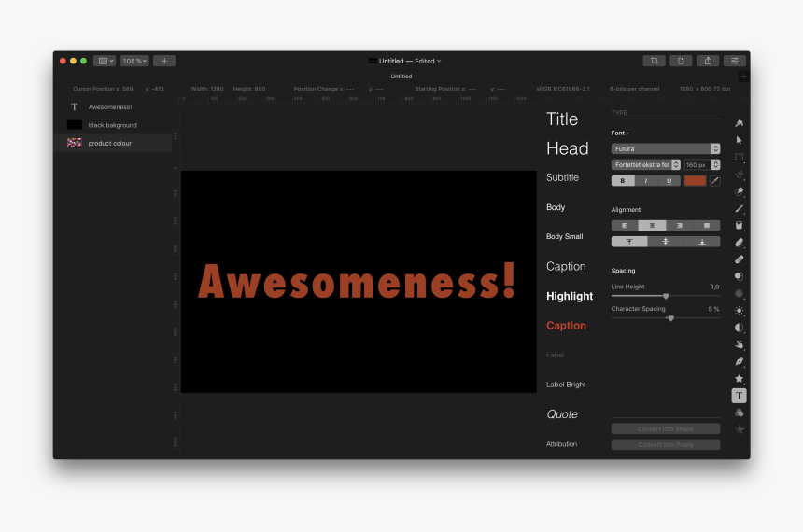
Task: Pick the star Shape tool
Action: (x=739, y=379)
